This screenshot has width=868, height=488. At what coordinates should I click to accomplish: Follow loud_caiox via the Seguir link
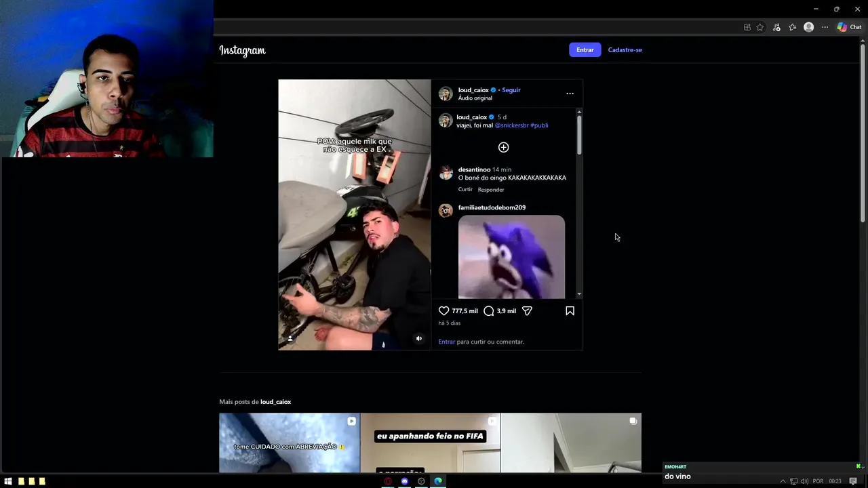pyautogui.click(x=511, y=90)
